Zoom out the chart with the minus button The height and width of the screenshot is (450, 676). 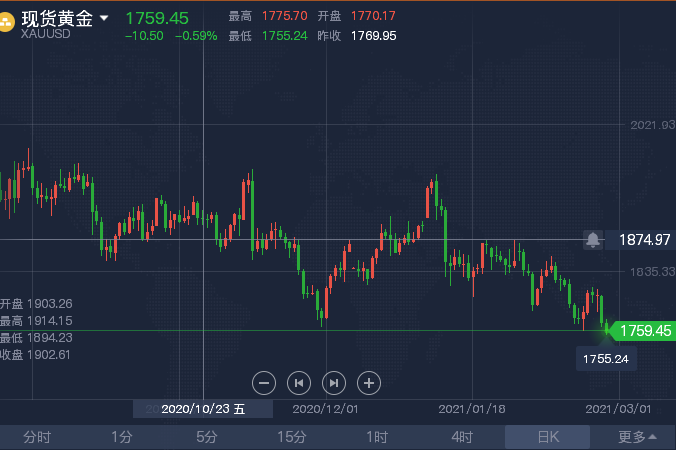tap(264, 383)
